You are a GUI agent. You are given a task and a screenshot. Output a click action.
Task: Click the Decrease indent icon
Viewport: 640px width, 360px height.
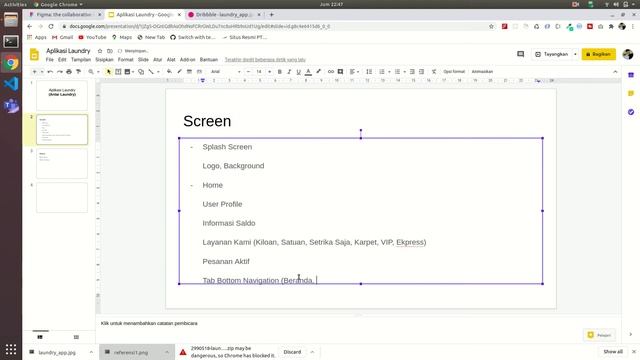pos(412,72)
